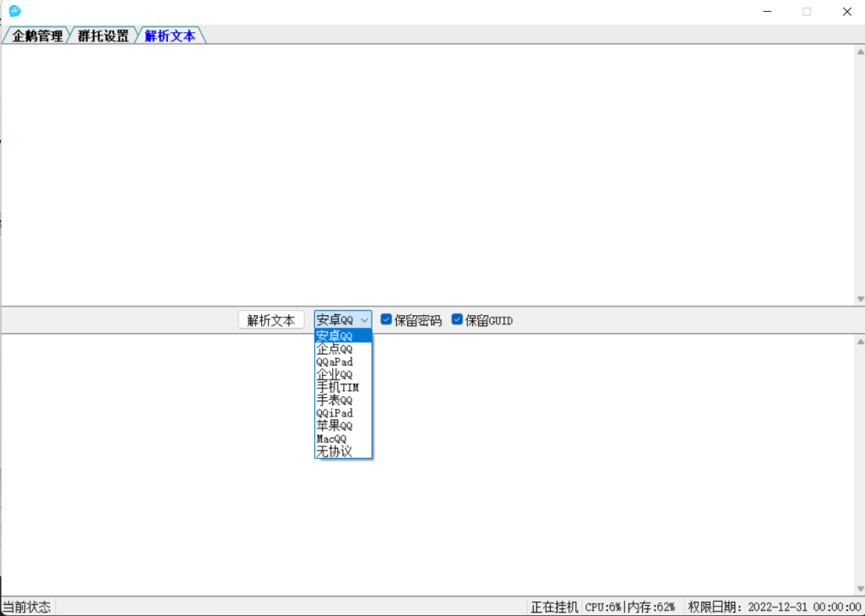Select the 解析文本 tab
This screenshot has width=865, height=616.
170,36
